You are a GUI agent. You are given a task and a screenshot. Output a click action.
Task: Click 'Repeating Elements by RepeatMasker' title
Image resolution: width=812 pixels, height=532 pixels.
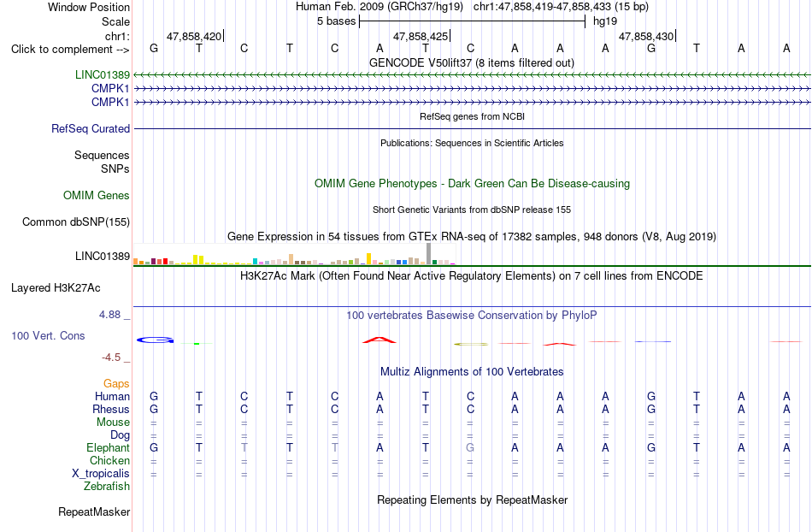[473, 499]
